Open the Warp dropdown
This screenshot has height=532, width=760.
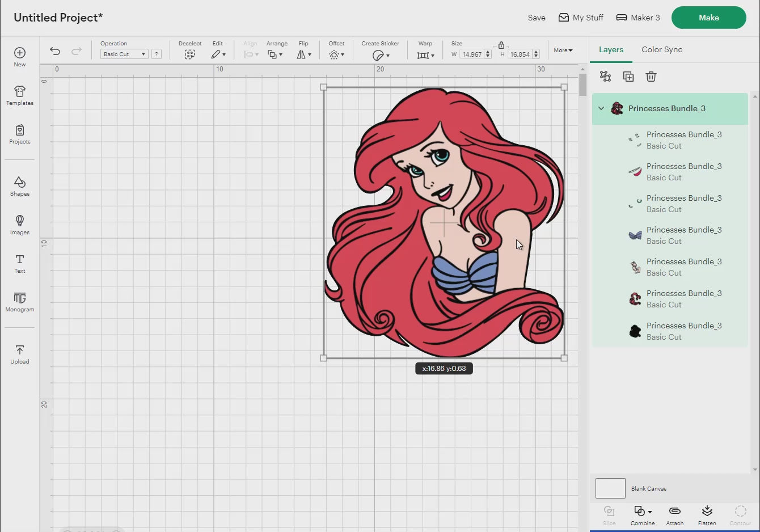[425, 55]
